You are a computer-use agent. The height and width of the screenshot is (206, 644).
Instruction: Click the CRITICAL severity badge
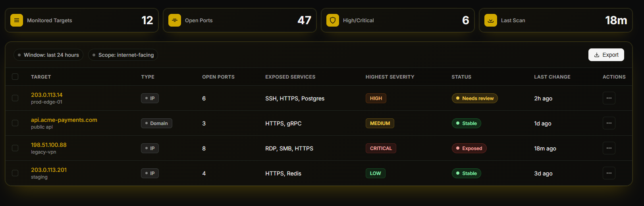[381, 148]
